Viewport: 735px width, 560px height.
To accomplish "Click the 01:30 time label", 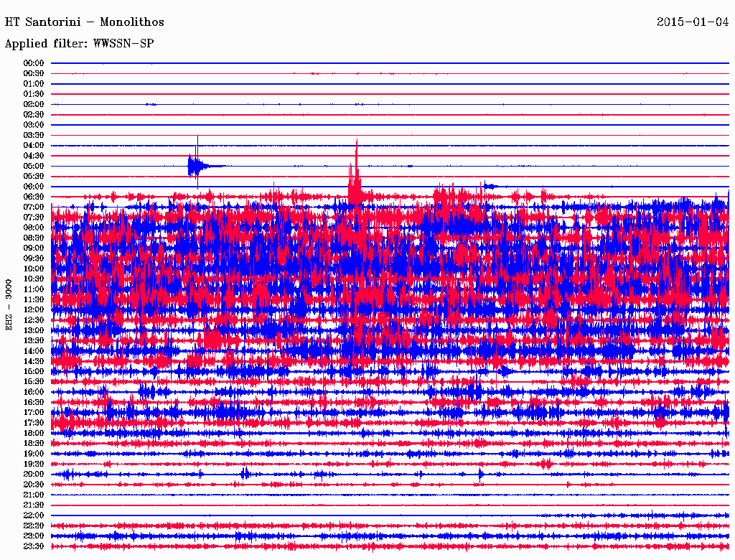I will pos(33,94).
